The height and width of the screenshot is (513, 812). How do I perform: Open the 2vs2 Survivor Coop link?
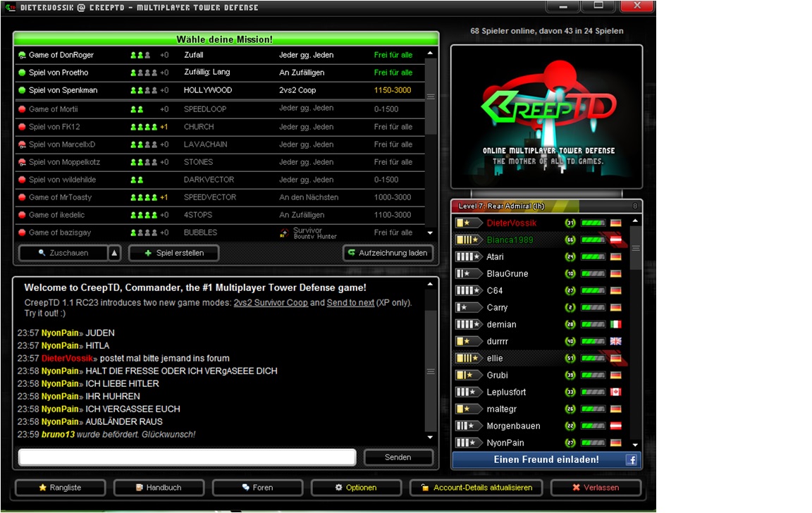tap(271, 303)
